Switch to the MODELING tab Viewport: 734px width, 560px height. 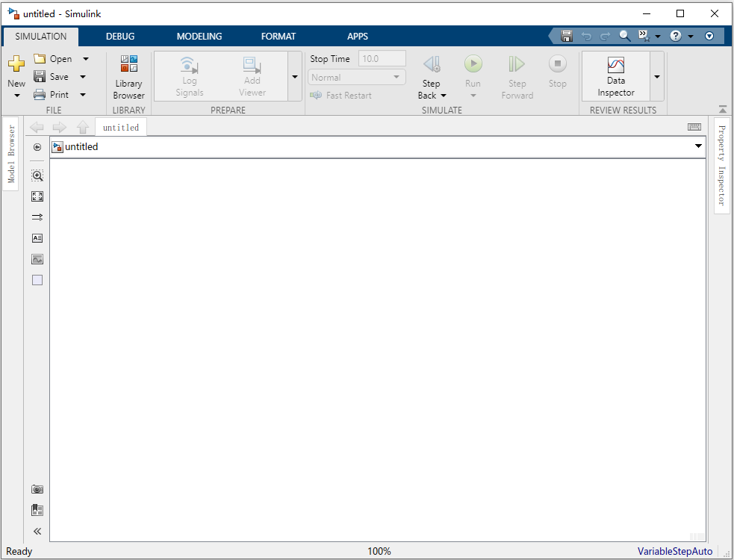(199, 37)
